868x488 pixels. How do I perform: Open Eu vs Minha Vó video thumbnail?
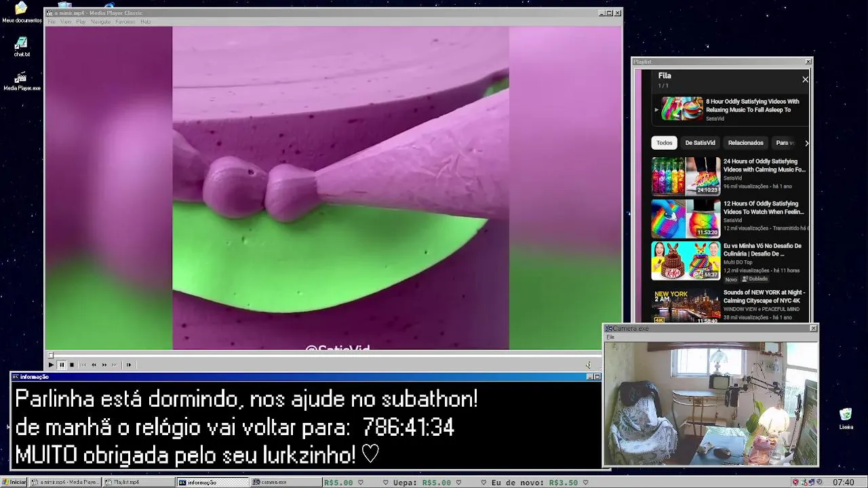point(686,261)
